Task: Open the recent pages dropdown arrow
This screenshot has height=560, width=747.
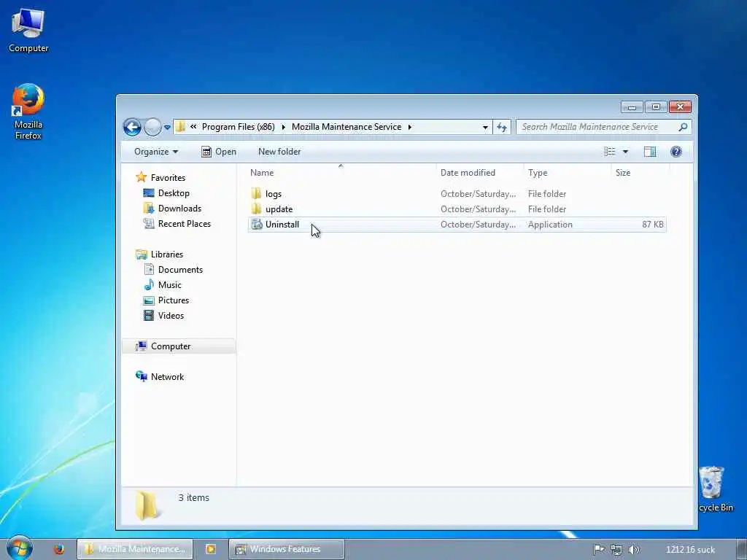Action: coord(167,128)
